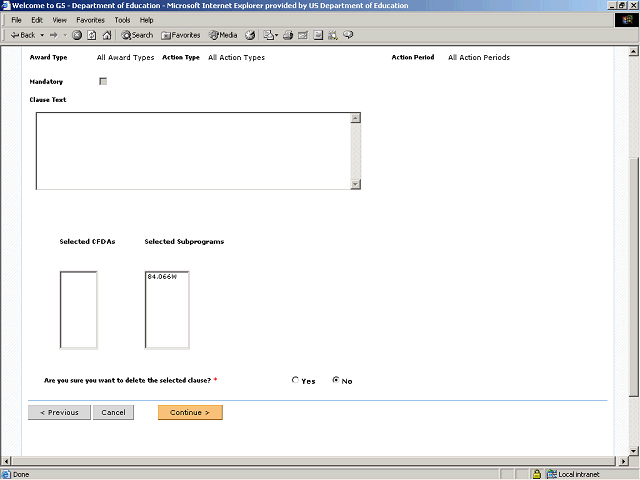Open the Forward history dropdown arrow
640x480 pixels.
pyautogui.click(x=65, y=35)
